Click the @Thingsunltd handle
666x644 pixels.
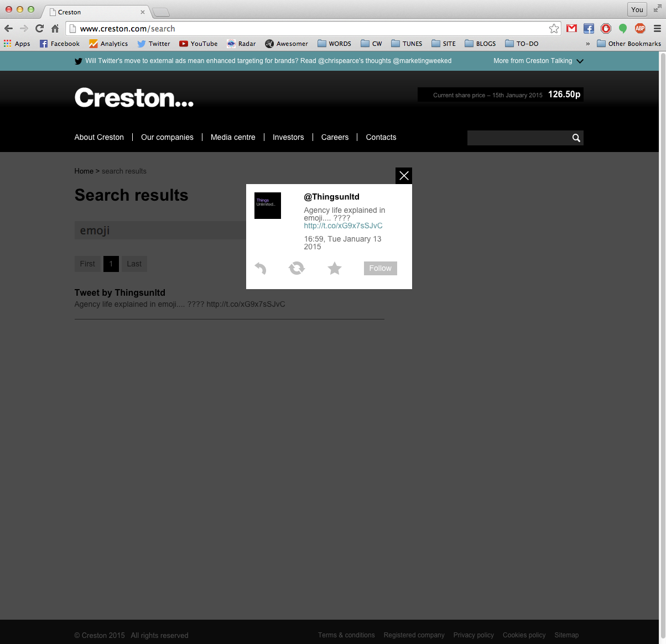coord(331,197)
